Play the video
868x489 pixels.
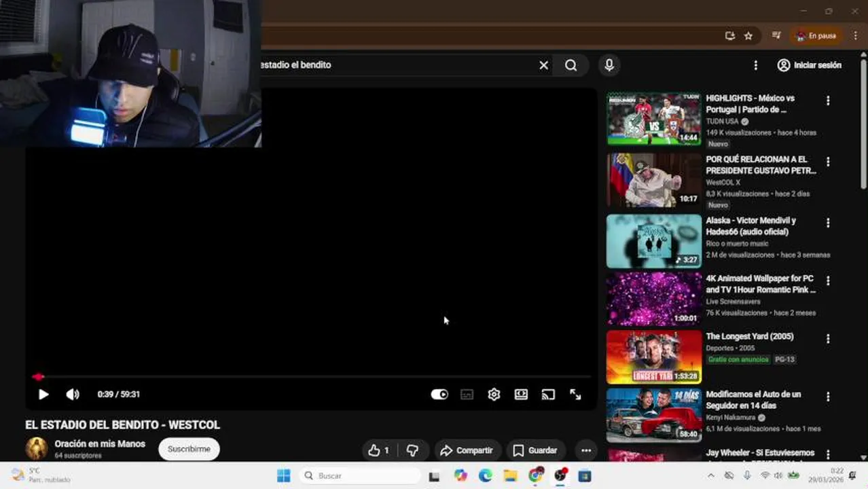(x=43, y=394)
